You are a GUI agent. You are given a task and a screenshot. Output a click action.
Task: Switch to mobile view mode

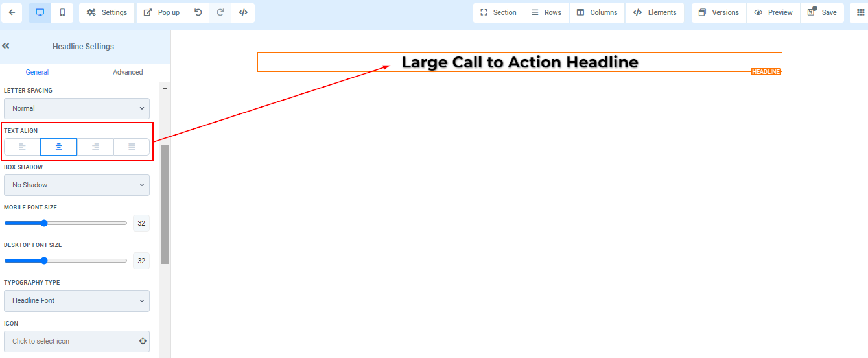pos(62,12)
